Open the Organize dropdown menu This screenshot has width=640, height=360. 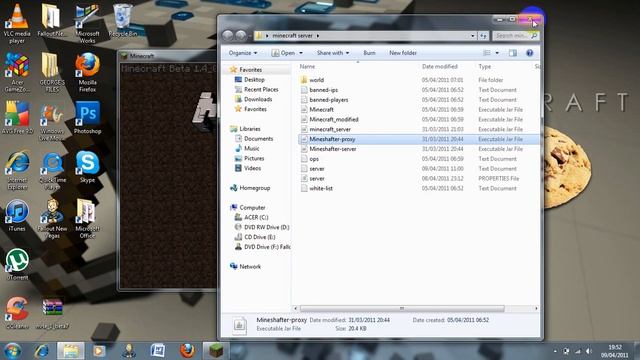coord(243,53)
